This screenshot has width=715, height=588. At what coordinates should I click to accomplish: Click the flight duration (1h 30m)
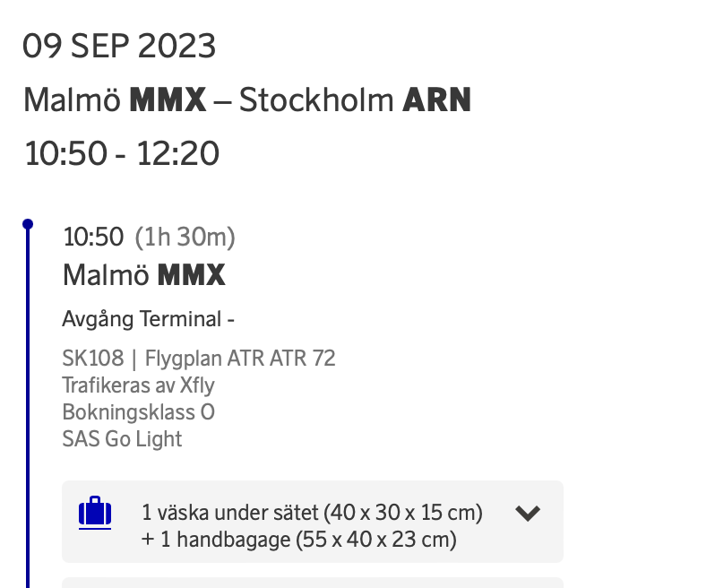click(x=185, y=237)
